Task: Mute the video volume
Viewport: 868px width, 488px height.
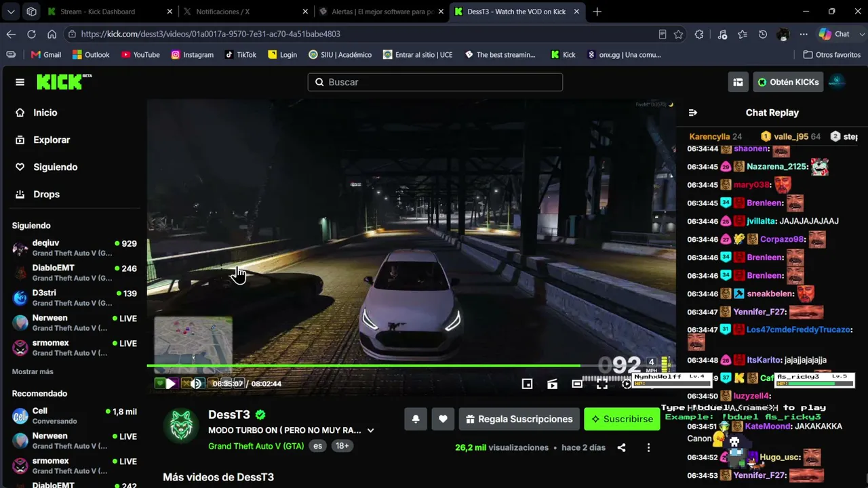Action: tap(197, 384)
